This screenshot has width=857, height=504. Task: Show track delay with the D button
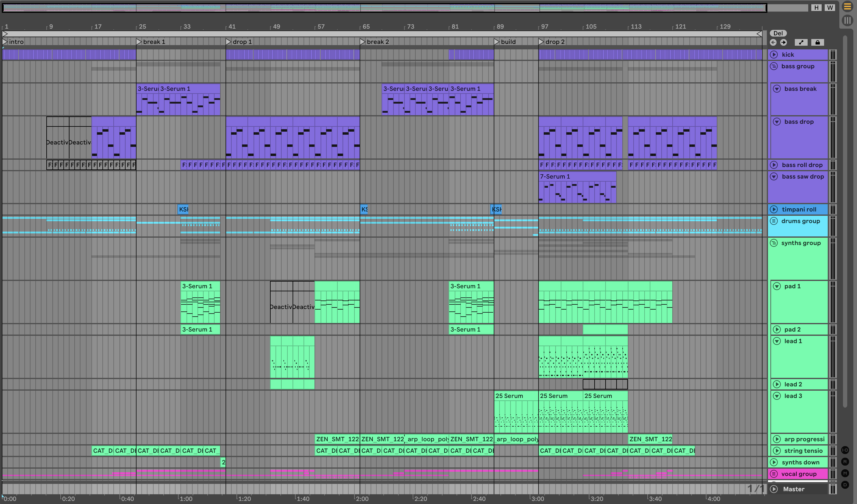click(845, 484)
